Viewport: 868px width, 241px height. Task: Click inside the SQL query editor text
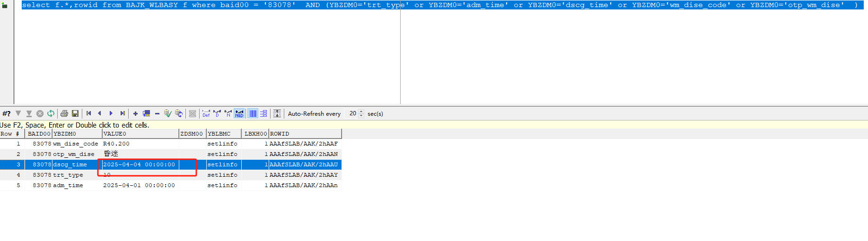click(440, 5)
